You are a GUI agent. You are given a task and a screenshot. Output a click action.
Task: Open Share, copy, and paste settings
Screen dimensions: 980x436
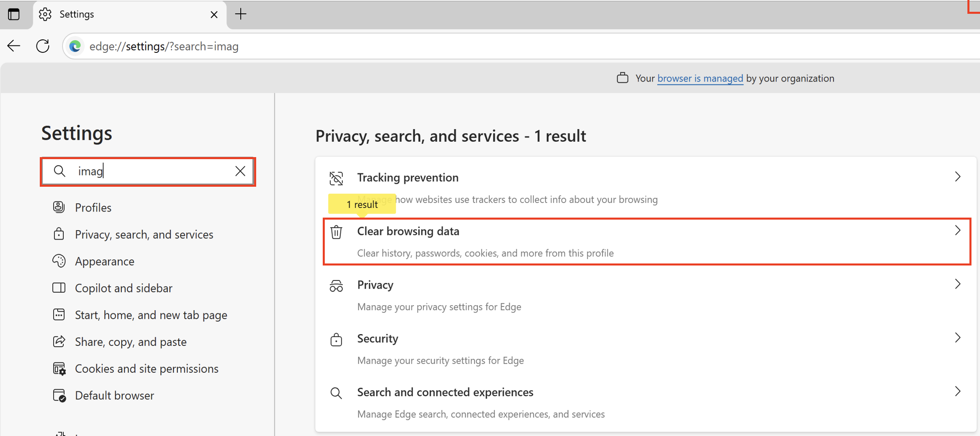click(131, 342)
